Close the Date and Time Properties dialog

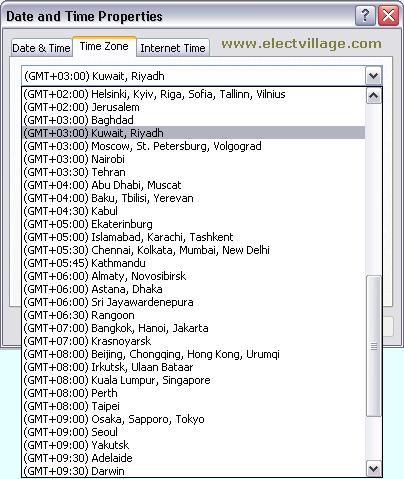[388, 15]
